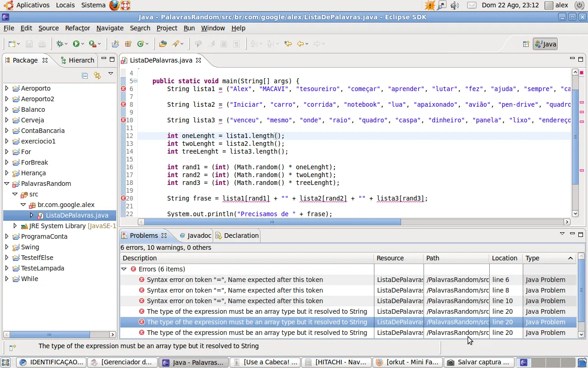Switch to the Javadoc tab
The width and height of the screenshot is (588, 368).
195,236
